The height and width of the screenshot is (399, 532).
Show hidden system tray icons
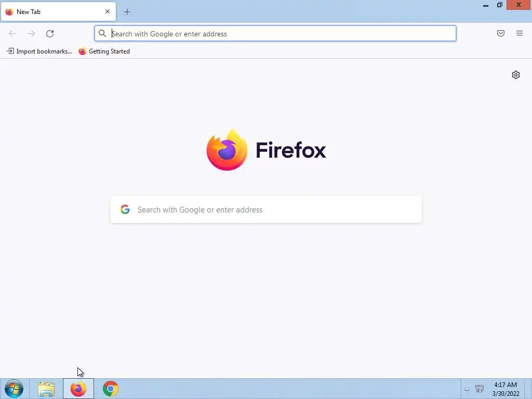pyautogui.click(x=467, y=389)
